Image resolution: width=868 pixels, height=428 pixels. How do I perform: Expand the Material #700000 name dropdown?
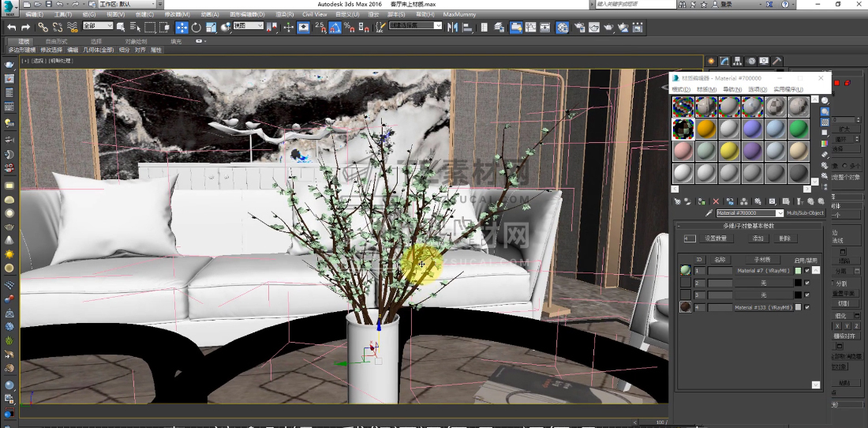[x=780, y=213]
